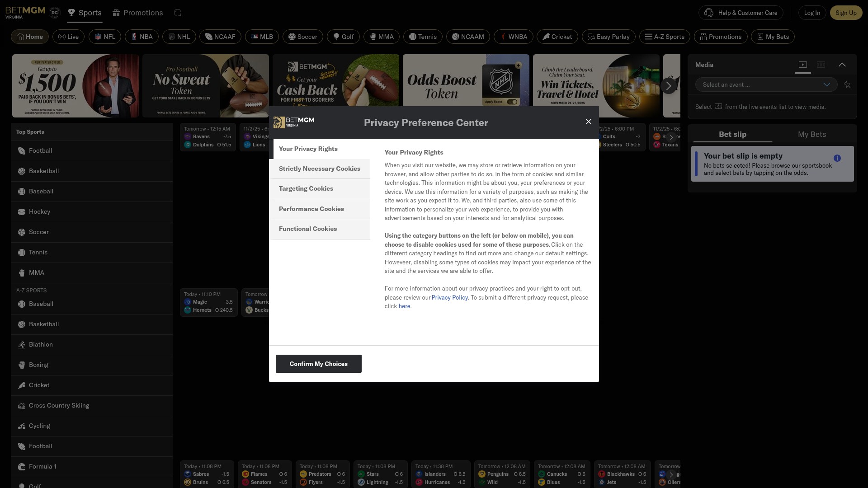The image size is (868, 488).
Task: Select Cycling in A-Z Sports
Action: (x=92, y=426)
